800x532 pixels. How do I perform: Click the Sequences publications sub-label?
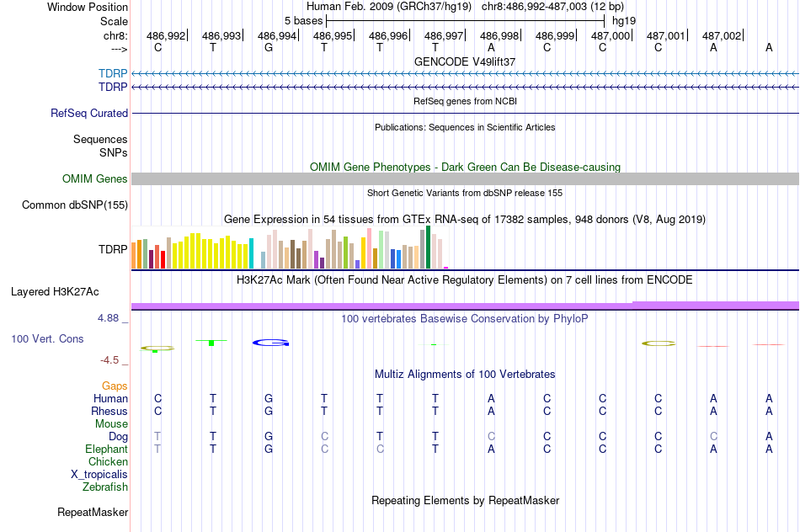pos(100,139)
